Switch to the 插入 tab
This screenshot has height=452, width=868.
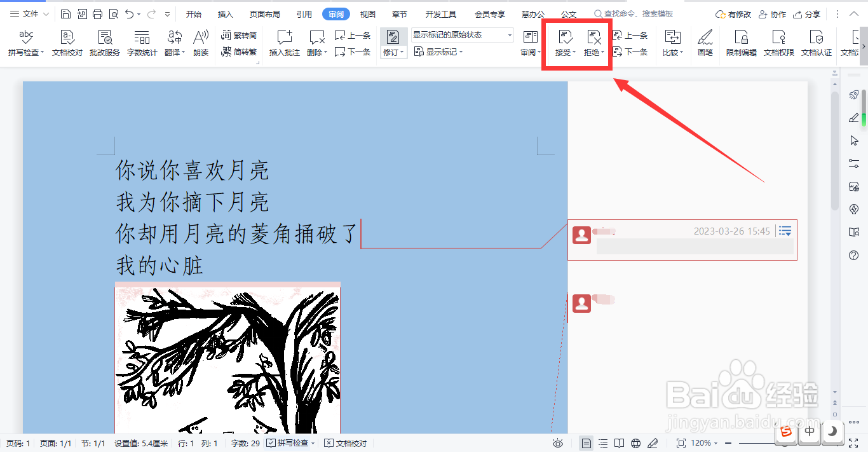coord(226,14)
